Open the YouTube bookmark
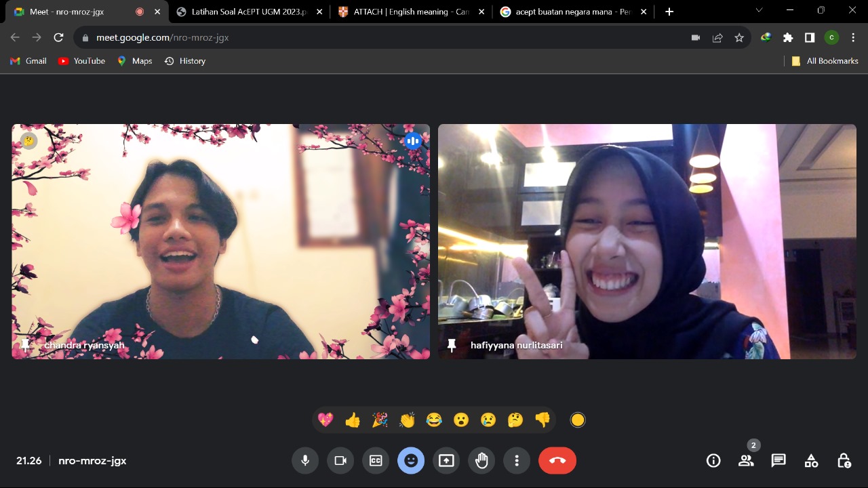The height and width of the screenshot is (488, 868). click(x=81, y=61)
